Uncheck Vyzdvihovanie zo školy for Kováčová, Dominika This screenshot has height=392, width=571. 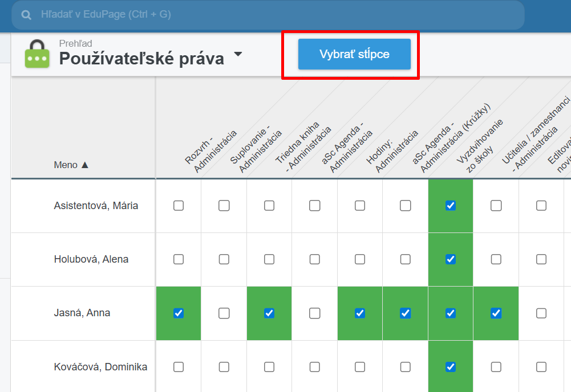451,366
